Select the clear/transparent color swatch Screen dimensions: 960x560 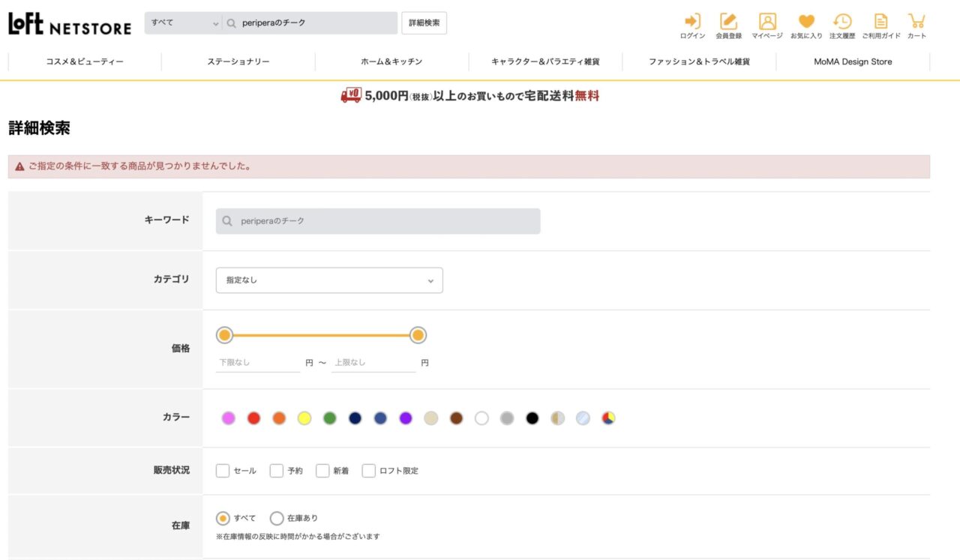pos(583,418)
